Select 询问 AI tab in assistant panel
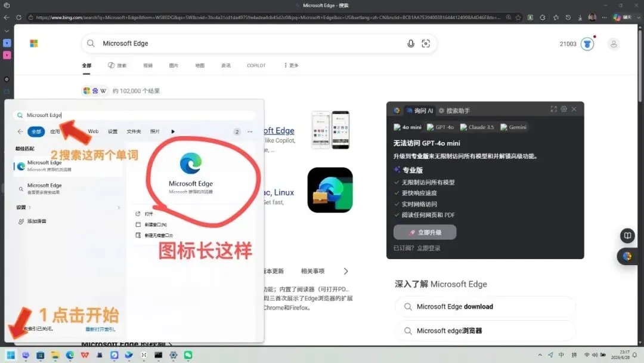Screen dimensions: 644x363 point(420,110)
